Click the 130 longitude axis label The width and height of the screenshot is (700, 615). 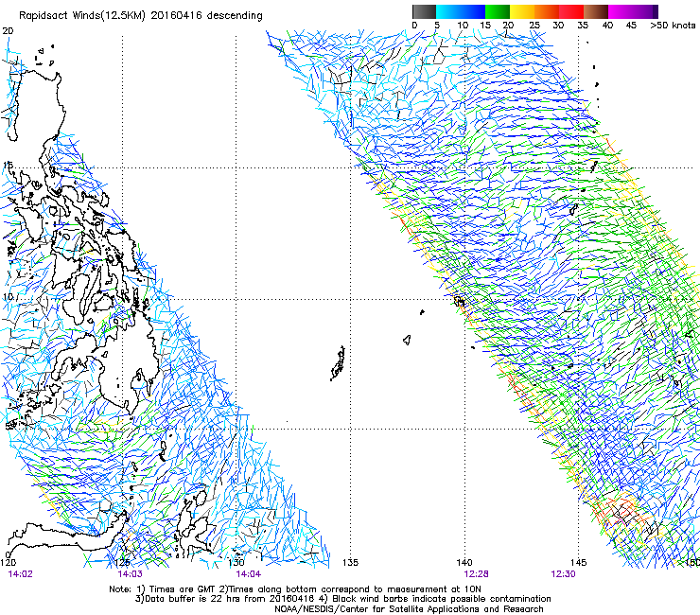236,563
